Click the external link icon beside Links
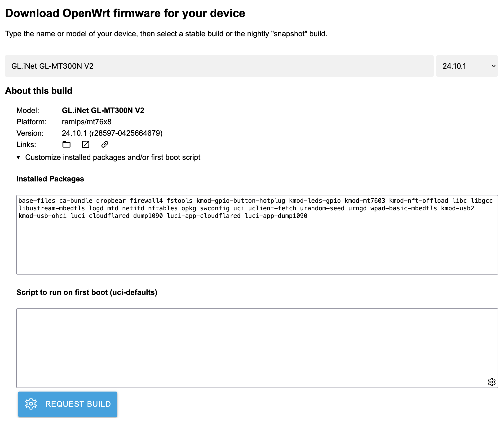 (x=85, y=144)
